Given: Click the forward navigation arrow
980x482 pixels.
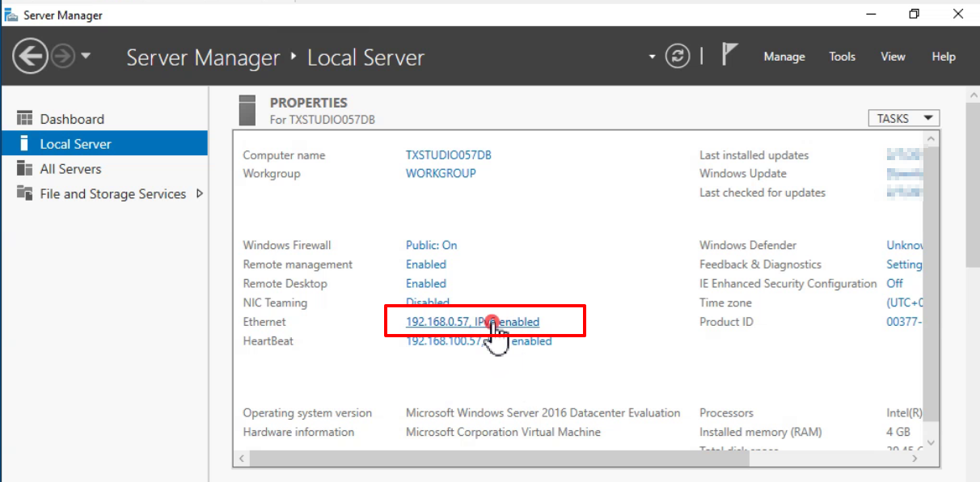Looking at the screenshot, I should click(63, 57).
